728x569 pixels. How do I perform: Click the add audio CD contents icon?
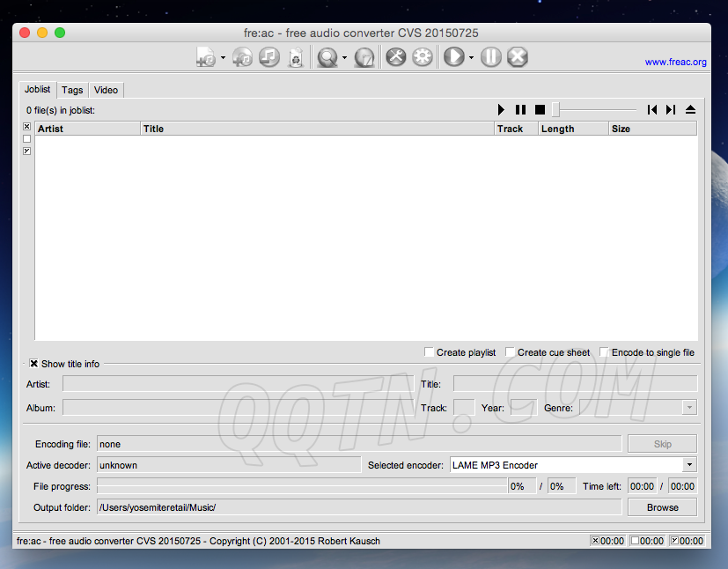[243, 57]
